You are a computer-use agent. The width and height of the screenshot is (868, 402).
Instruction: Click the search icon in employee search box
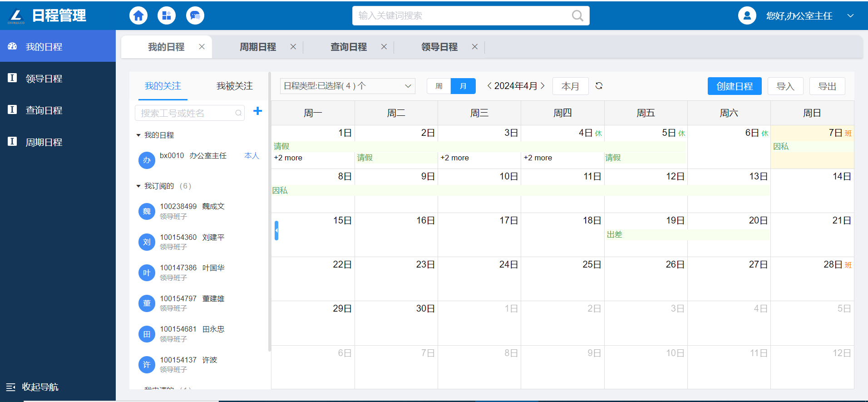(238, 113)
